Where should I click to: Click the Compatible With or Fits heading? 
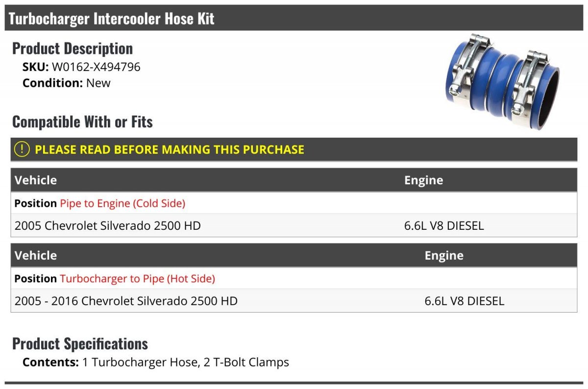(x=82, y=122)
